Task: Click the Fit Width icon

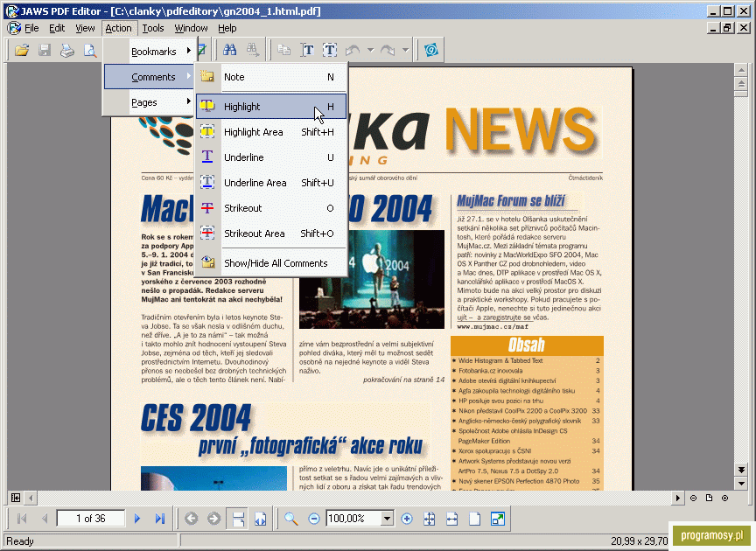Action: [451, 519]
